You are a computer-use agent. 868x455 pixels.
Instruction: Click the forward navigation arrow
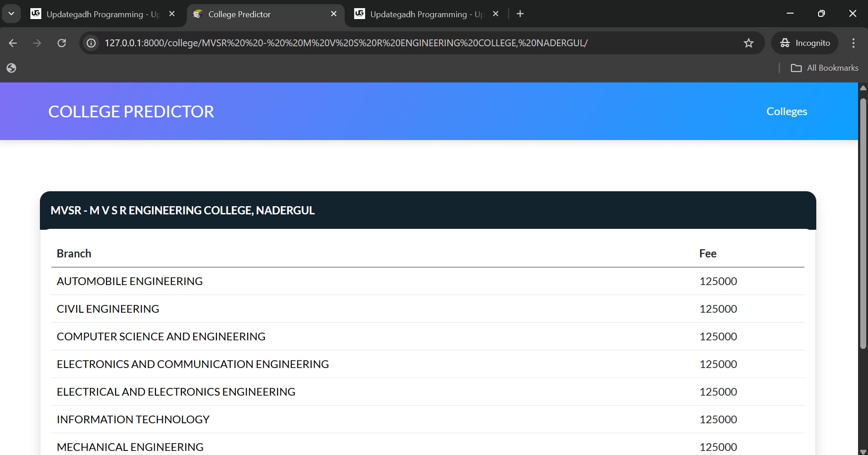37,43
